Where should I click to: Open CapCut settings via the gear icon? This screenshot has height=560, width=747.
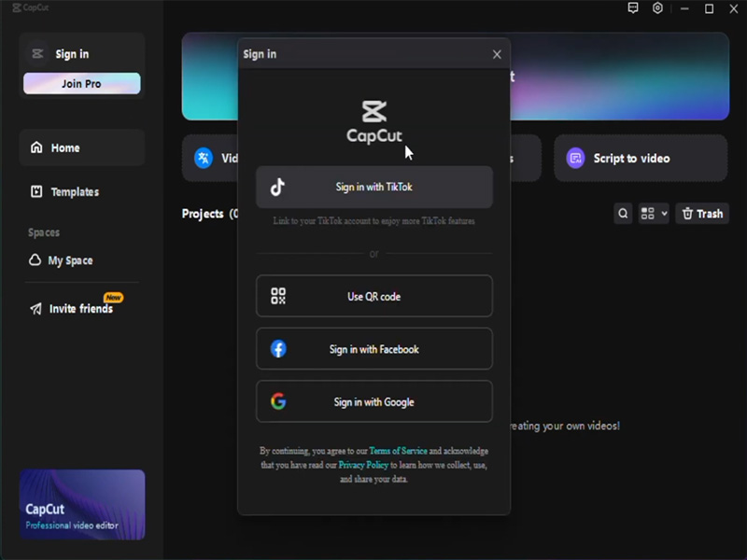[x=656, y=8]
